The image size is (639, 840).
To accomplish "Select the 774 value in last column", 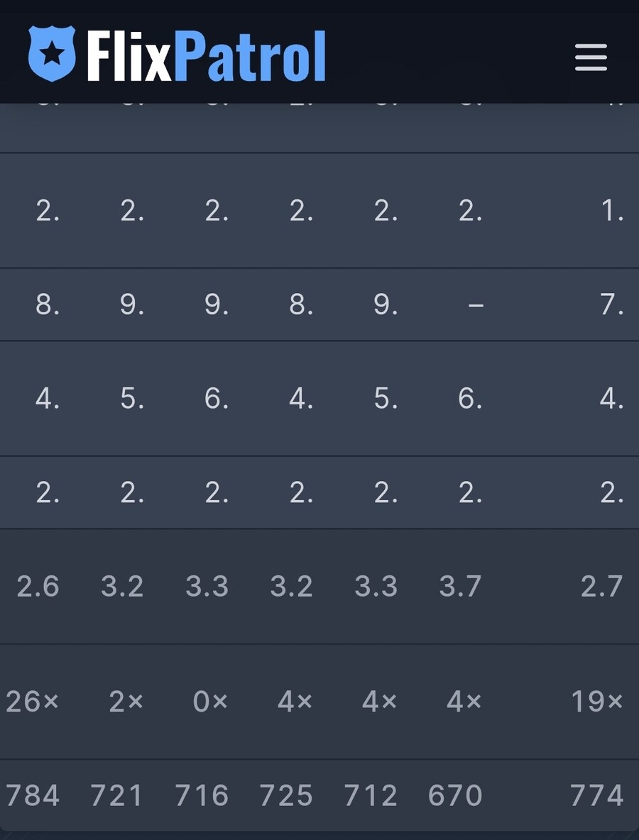I will coord(596,795).
